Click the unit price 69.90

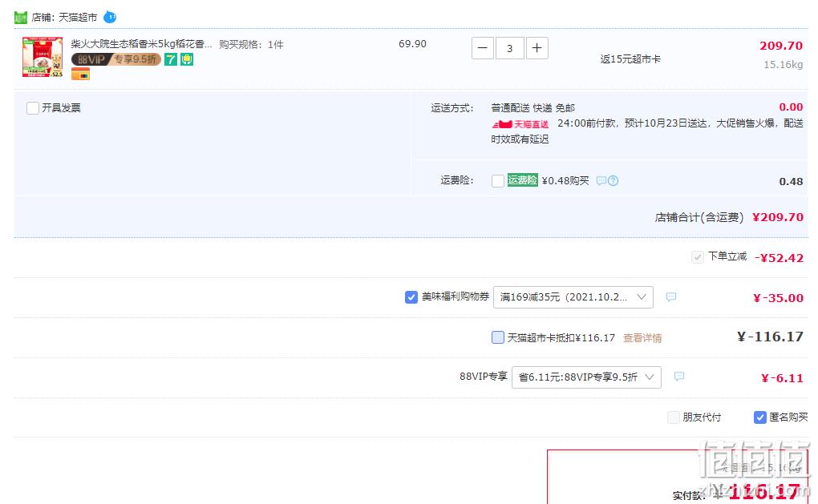[x=413, y=44]
